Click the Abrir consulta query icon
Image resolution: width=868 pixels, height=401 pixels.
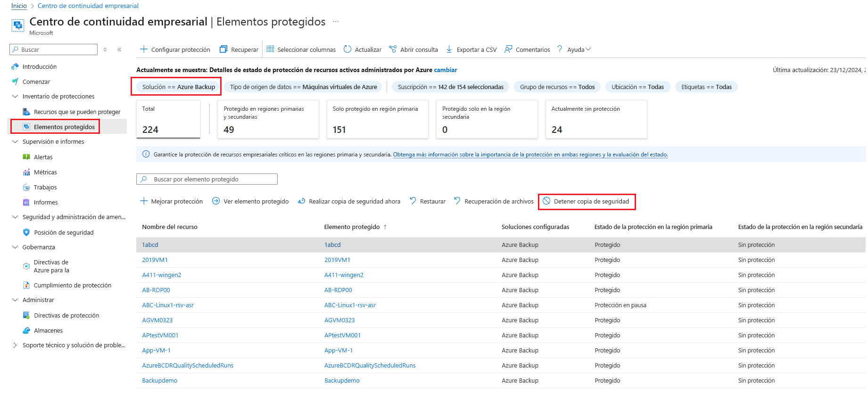(x=393, y=49)
